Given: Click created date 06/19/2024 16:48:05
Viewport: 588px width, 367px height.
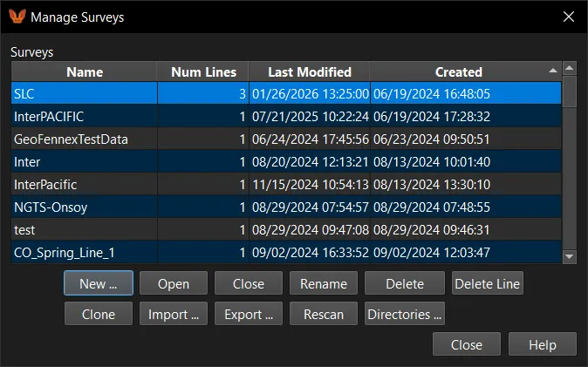Looking at the screenshot, I should pyautogui.click(x=432, y=94).
